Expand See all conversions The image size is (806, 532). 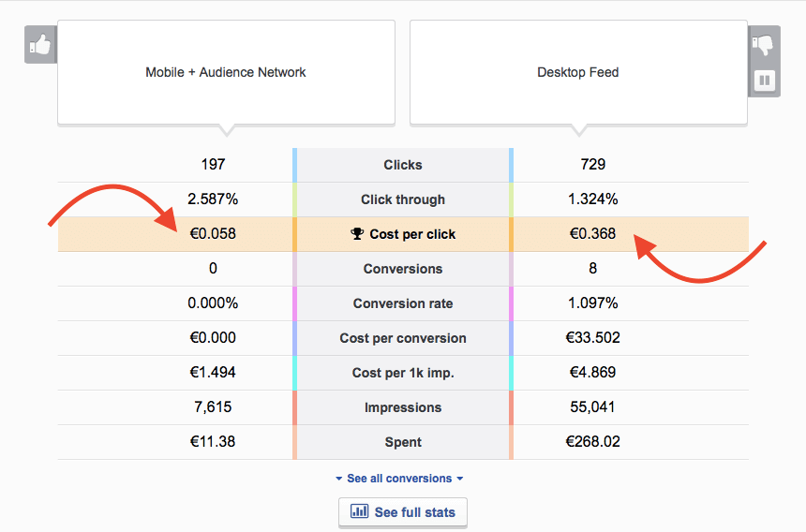(x=399, y=479)
